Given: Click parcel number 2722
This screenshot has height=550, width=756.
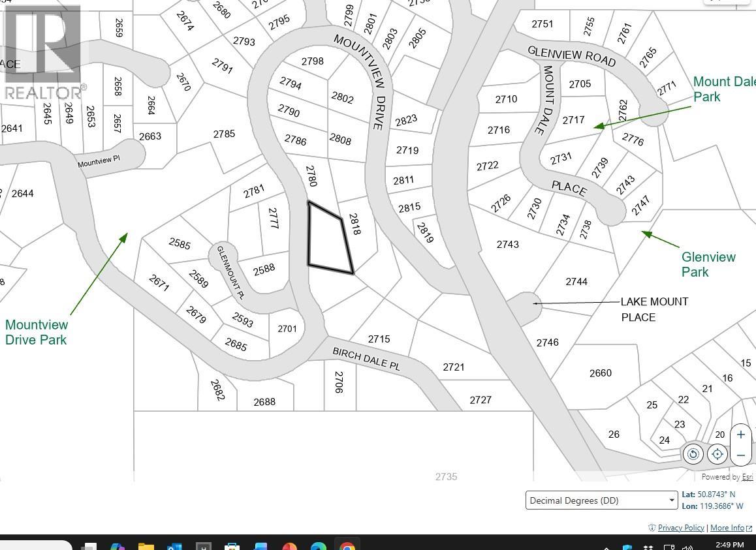Looking at the screenshot, I should coord(488,166).
